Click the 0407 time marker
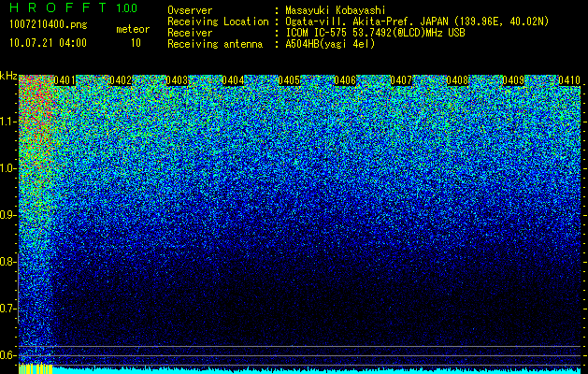The height and width of the screenshot is (374, 588). (x=401, y=80)
